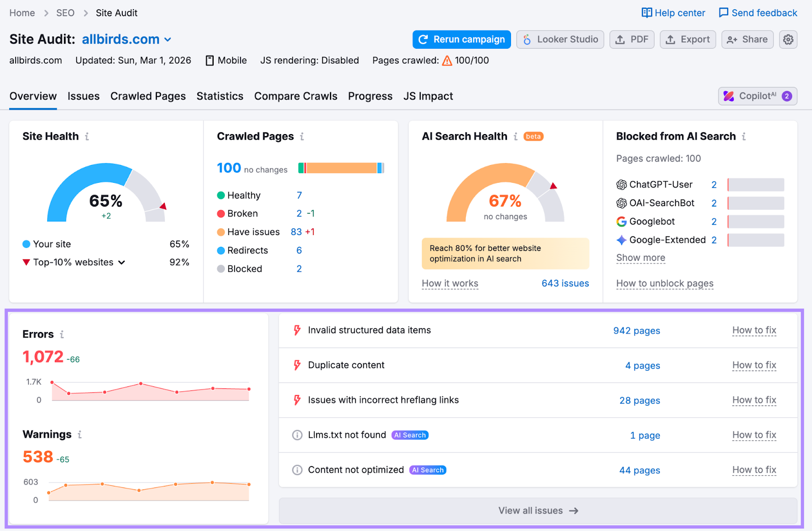Click the Errors info icon
812x531 pixels.
point(62,334)
